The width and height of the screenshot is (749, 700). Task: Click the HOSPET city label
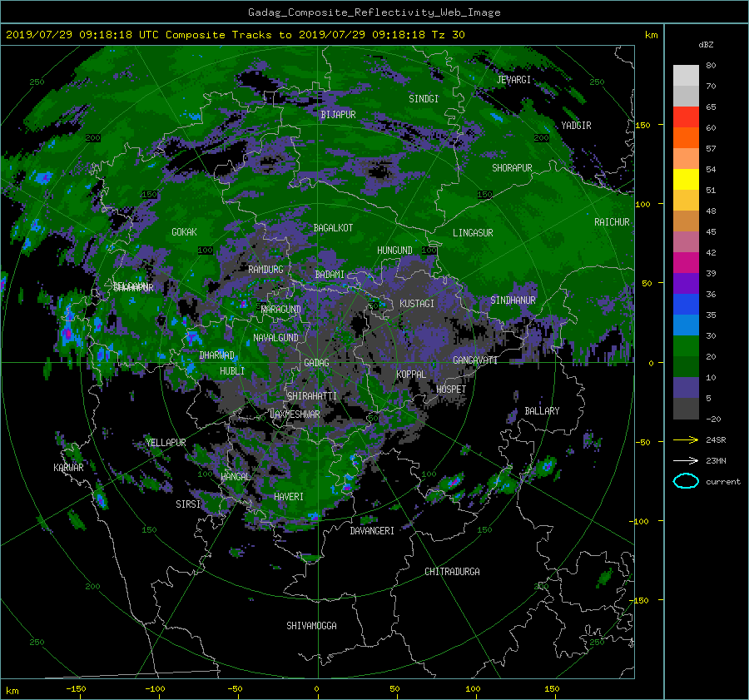pos(451,390)
